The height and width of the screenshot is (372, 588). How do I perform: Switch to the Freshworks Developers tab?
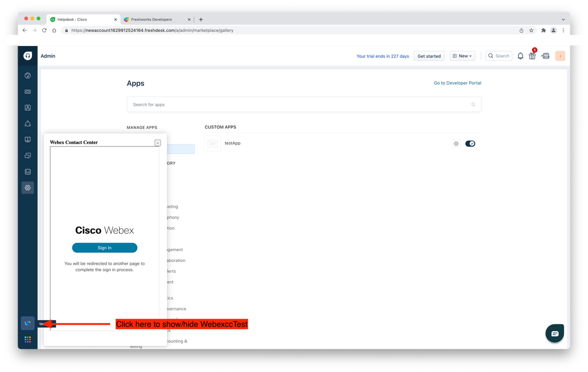click(x=157, y=20)
